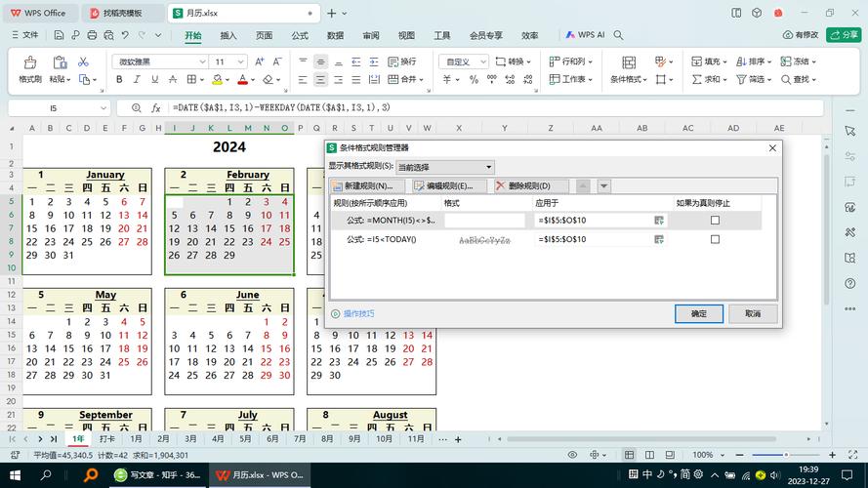Click New Rule button
Image resolution: width=868 pixels, height=488 pixels.
tap(367, 185)
